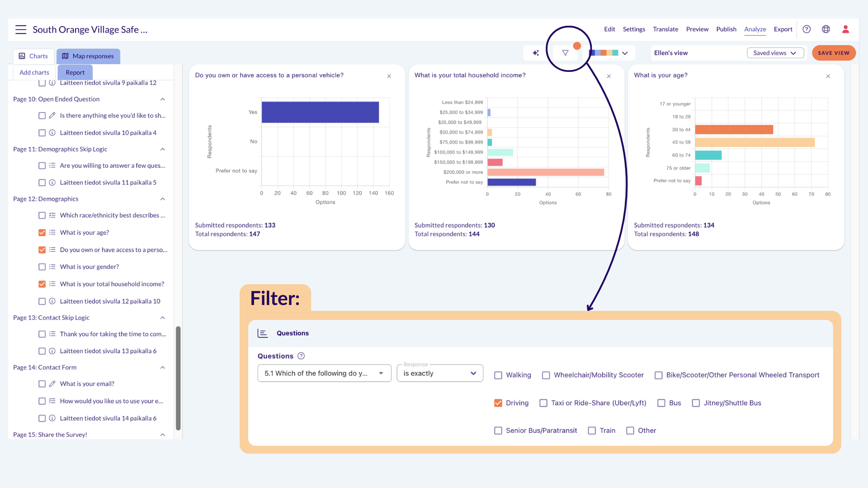The image size is (868, 488).
Task: Click info icon for Laitteen tiedot sivulla 12
Action: [52, 301]
